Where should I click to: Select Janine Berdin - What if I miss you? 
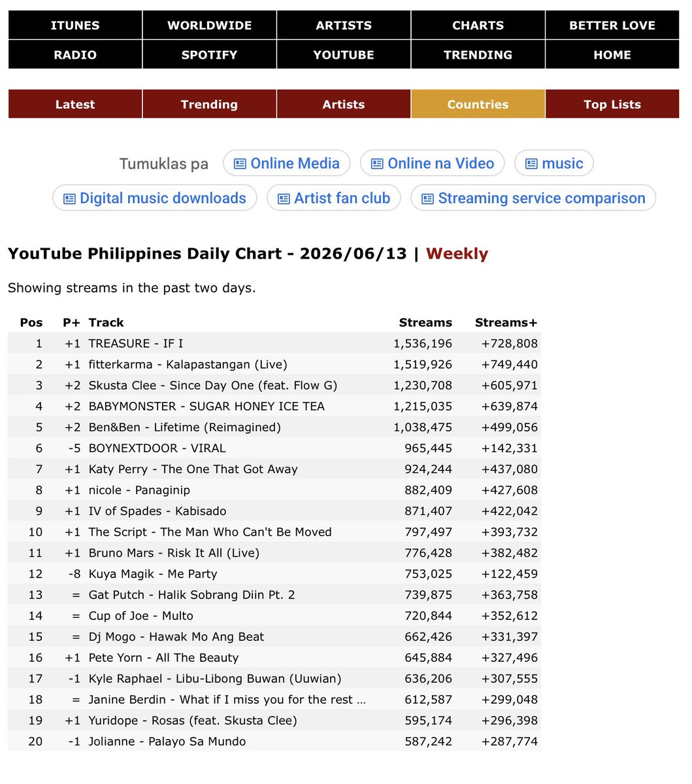tap(227, 699)
